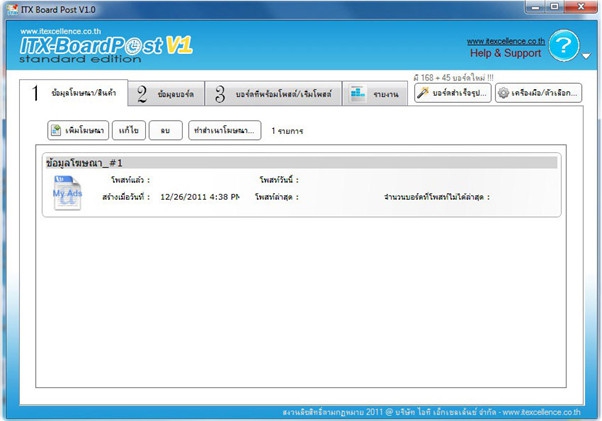602x421 pixels.
Task: Click the บอร์ดสำเร็จรูป button
Action: [x=453, y=93]
